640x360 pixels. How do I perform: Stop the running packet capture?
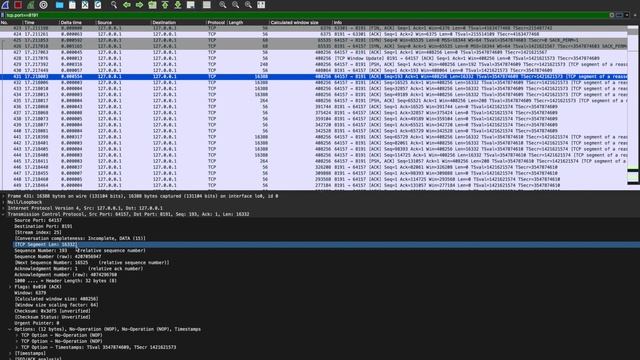pyautogui.click(x=18, y=5)
